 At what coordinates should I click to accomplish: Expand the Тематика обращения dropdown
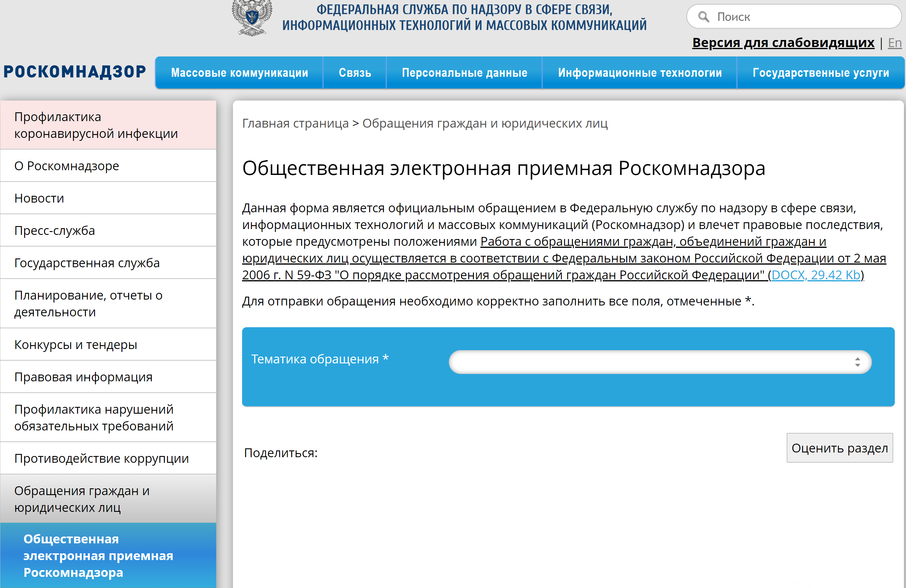coord(660,362)
